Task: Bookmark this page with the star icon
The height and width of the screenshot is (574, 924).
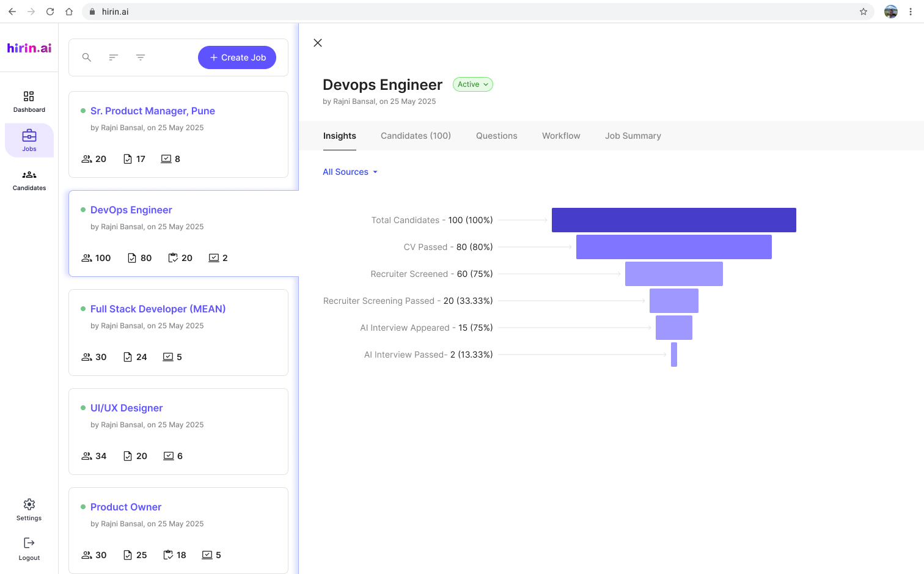Action: coord(864,12)
